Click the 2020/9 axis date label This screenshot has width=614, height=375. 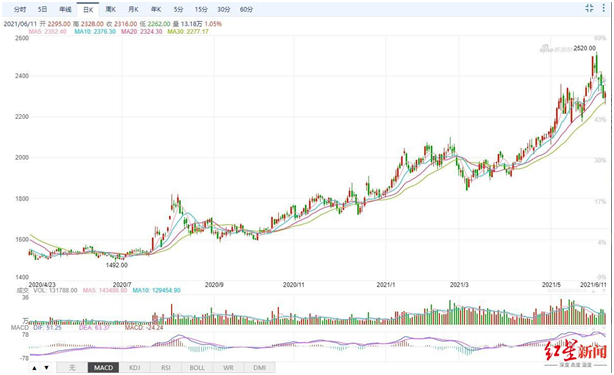pyautogui.click(x=214, y=285)
